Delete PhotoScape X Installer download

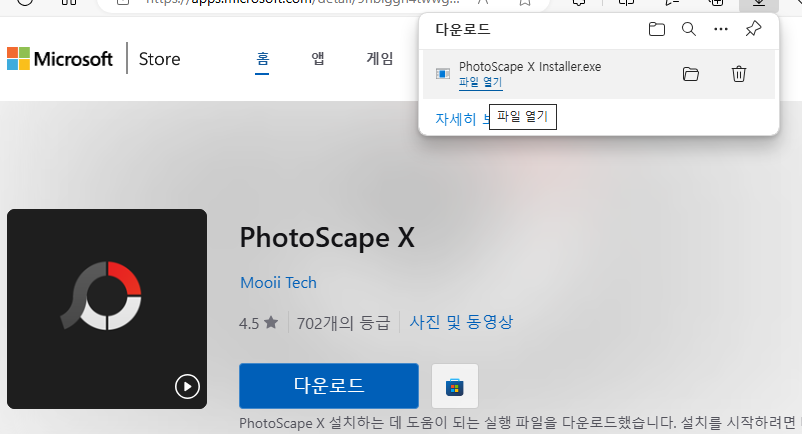tap(739, 74)
